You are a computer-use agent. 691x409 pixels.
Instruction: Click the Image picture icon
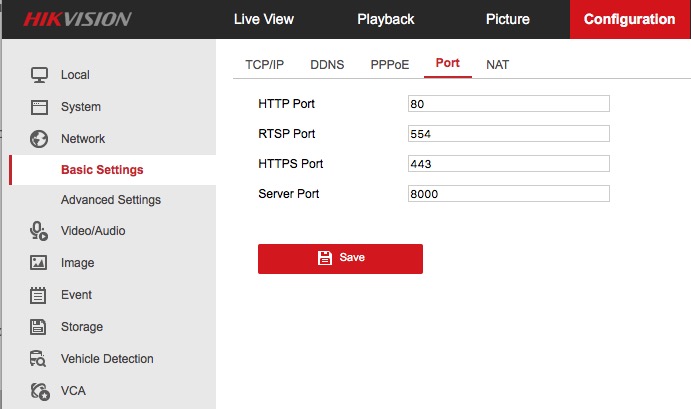coord(39,263)
